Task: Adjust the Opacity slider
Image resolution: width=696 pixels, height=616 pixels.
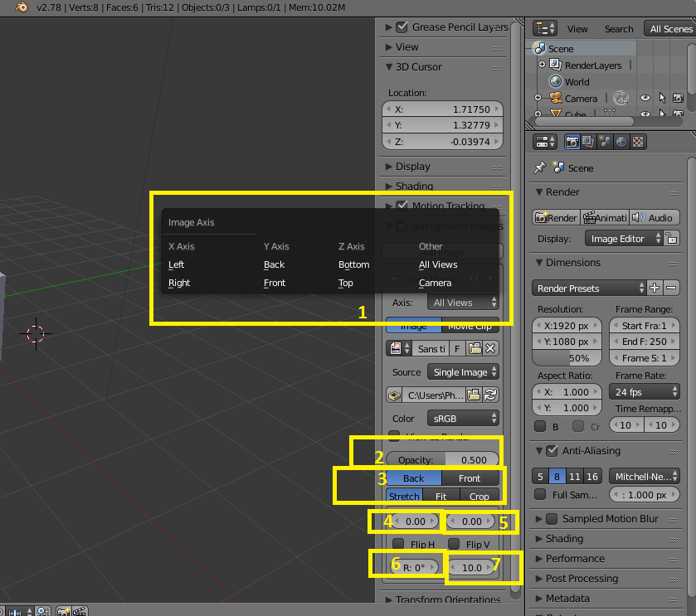Action: pos(442,460)
